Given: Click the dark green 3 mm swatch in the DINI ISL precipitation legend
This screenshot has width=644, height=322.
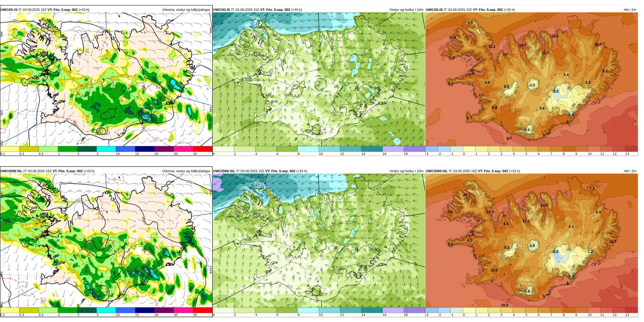Looking at the screenshot, I should (87, 310).
